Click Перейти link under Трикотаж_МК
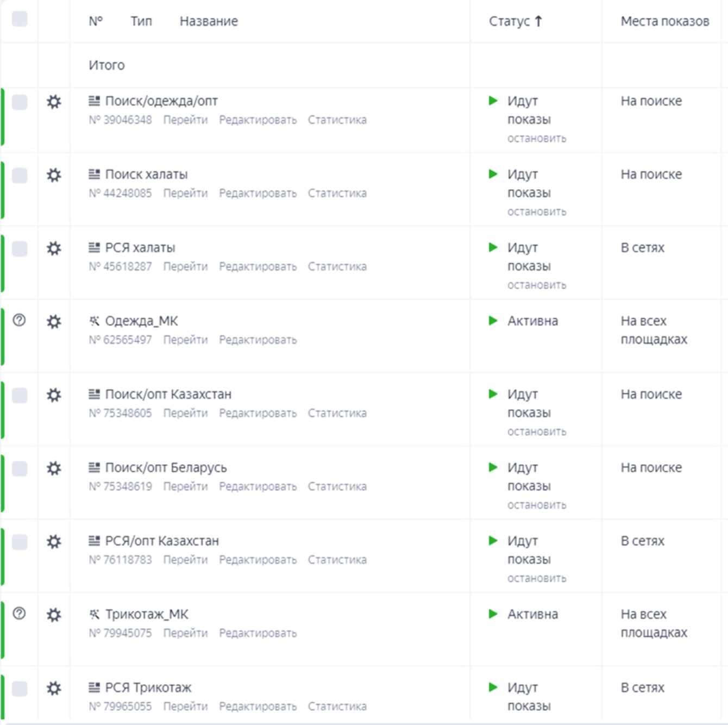 (x=185, y=633)
